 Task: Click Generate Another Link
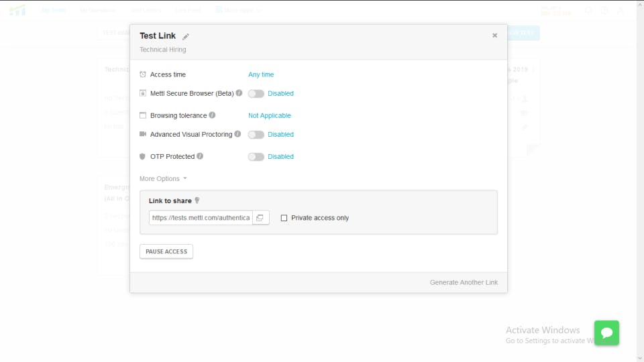(x=464, y=282)
